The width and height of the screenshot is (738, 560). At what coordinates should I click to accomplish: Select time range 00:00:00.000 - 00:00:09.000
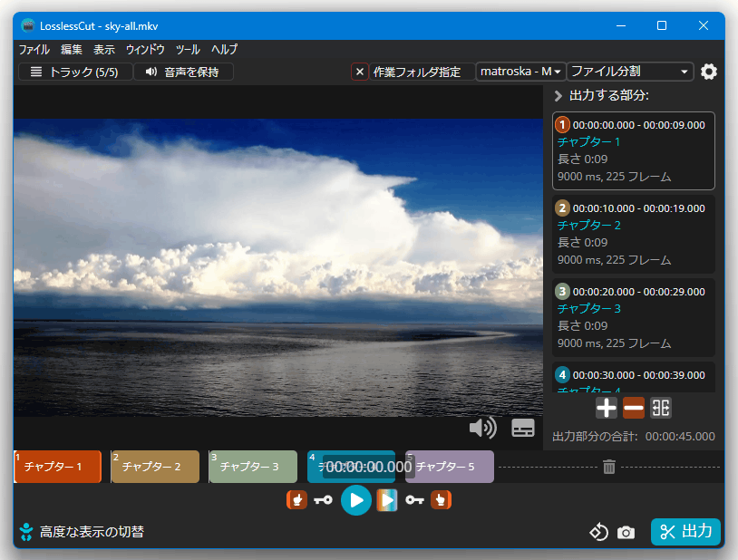pyautogui.click(x=638, y=125)
